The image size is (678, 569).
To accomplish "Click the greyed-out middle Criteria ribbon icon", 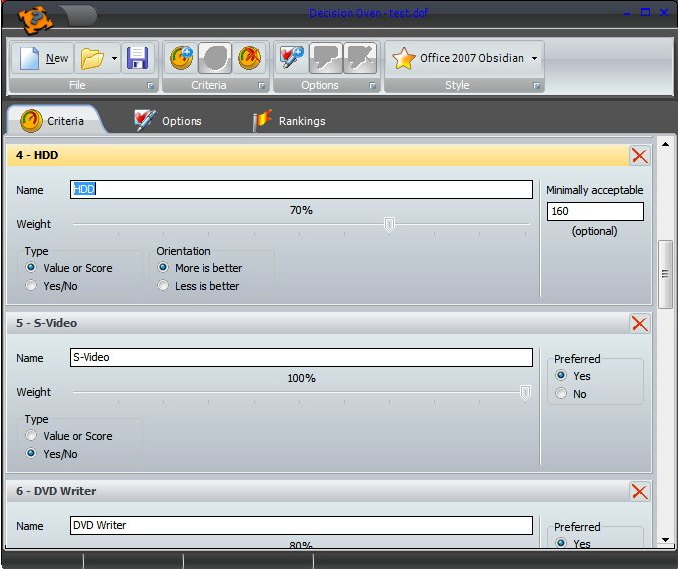I will click(215, 58).
